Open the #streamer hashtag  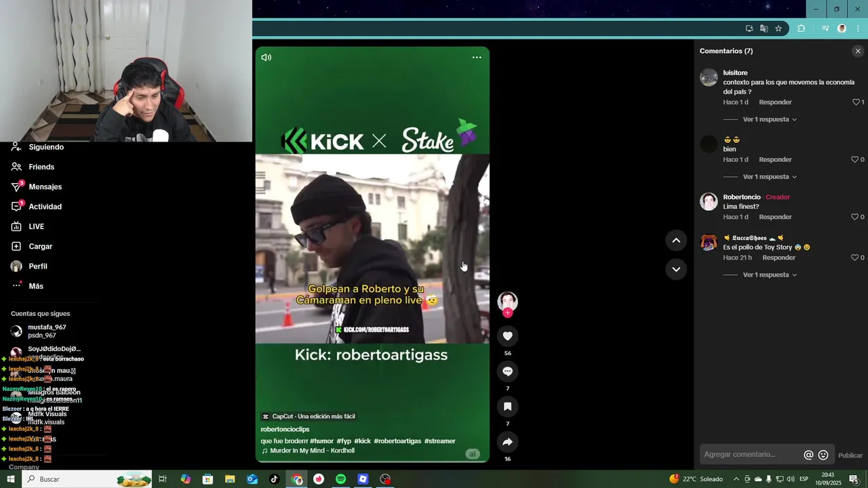click(x=440, y=441)
